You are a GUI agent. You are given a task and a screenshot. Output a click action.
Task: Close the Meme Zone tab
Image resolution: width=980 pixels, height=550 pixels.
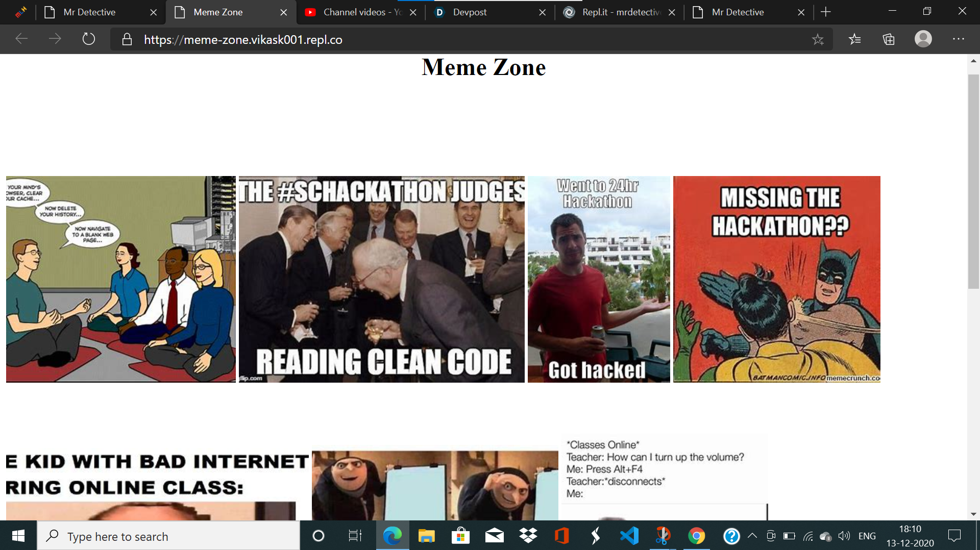point(284,12)
